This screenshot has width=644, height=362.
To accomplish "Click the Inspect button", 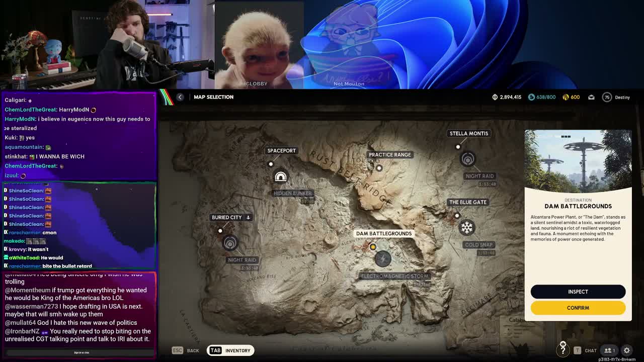I will tap(578, 292).
